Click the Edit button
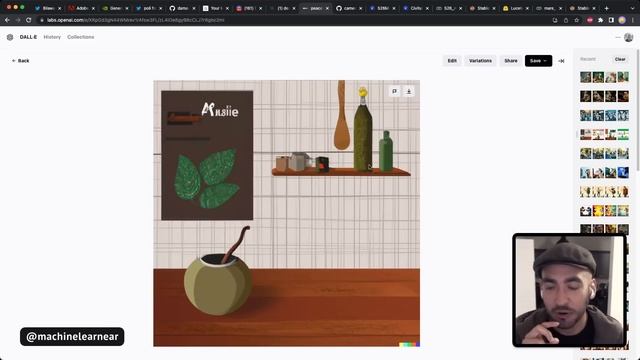 pyautogui.click(x=452, y=61)
